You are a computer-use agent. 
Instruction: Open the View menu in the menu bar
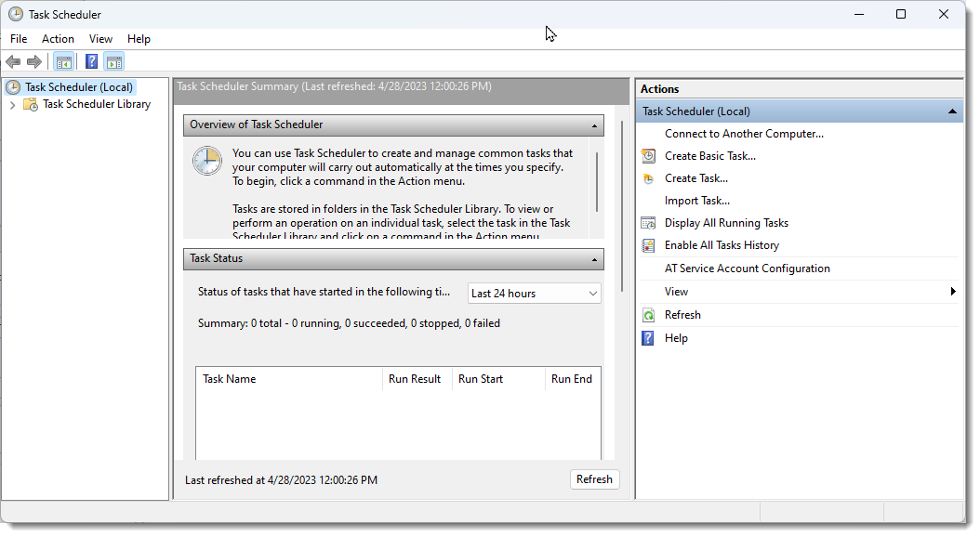click(100, 39)
